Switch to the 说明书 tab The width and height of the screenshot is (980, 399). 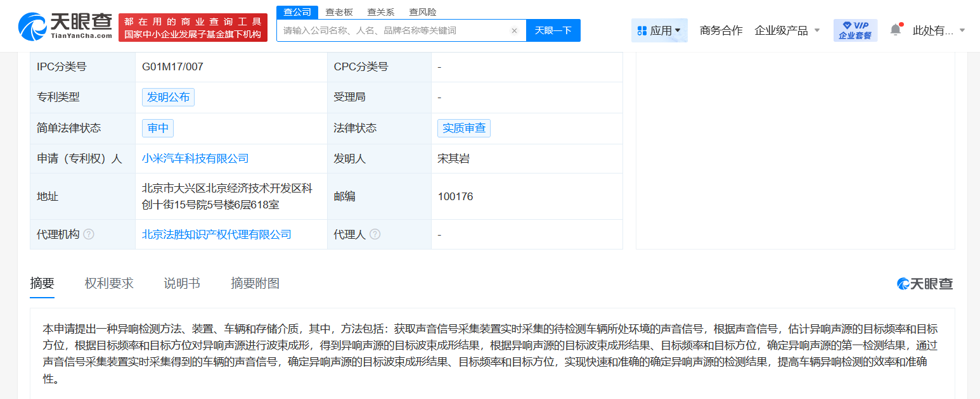click(x=182, y=283)
